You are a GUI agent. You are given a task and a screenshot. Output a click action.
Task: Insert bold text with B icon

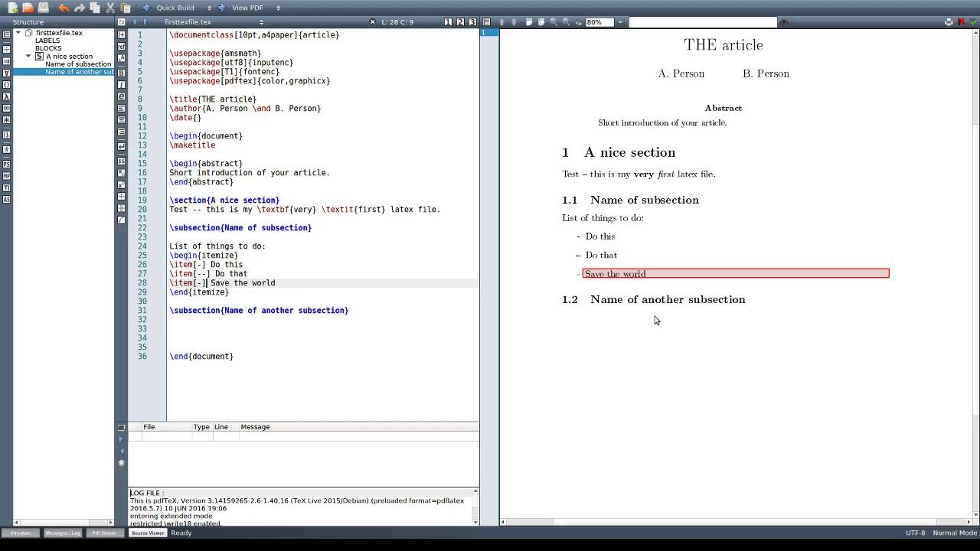121,73
